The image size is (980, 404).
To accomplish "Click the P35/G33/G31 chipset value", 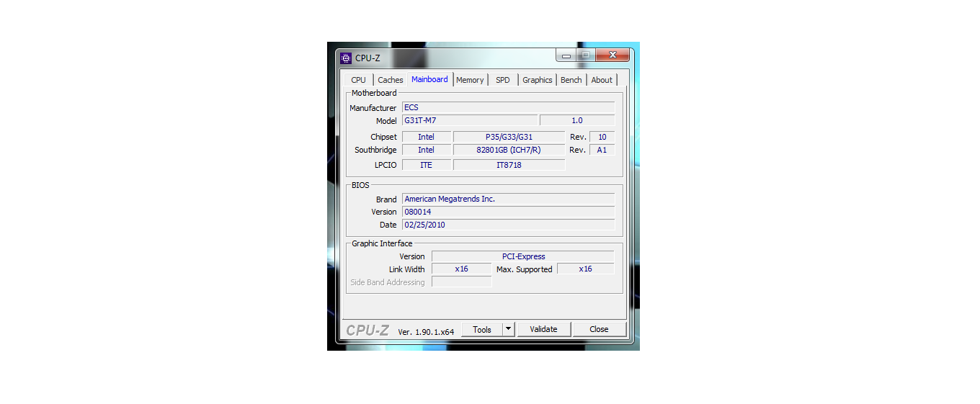I will [509, 137].
